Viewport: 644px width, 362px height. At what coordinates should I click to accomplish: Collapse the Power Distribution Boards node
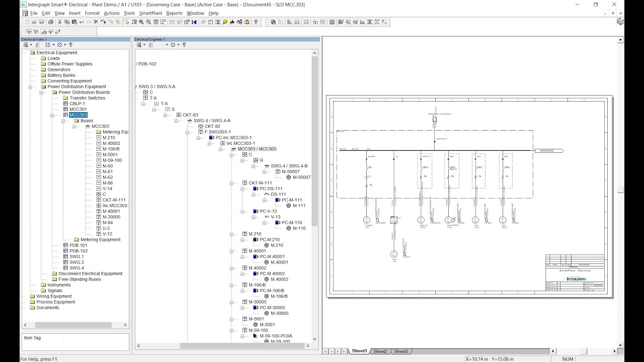41,93
